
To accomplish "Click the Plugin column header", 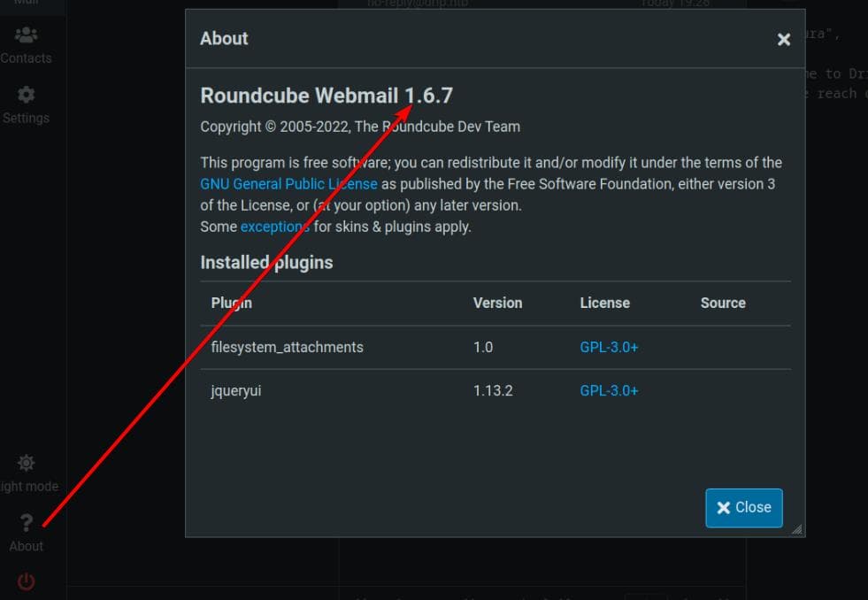I will pos(231,303).
